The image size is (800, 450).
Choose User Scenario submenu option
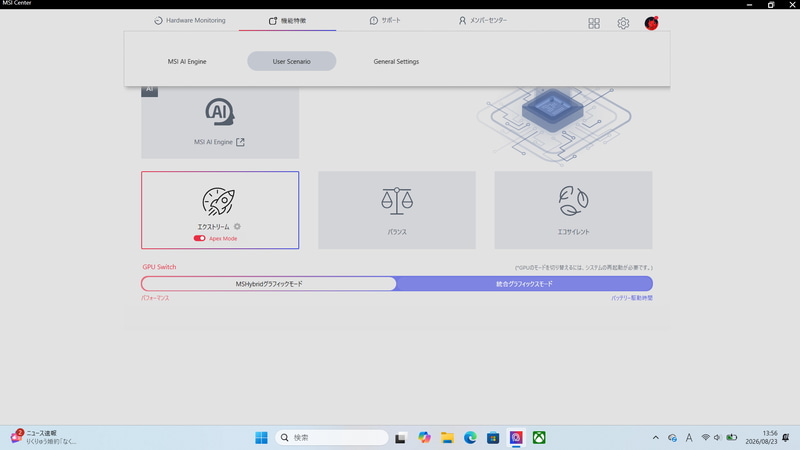291,61
